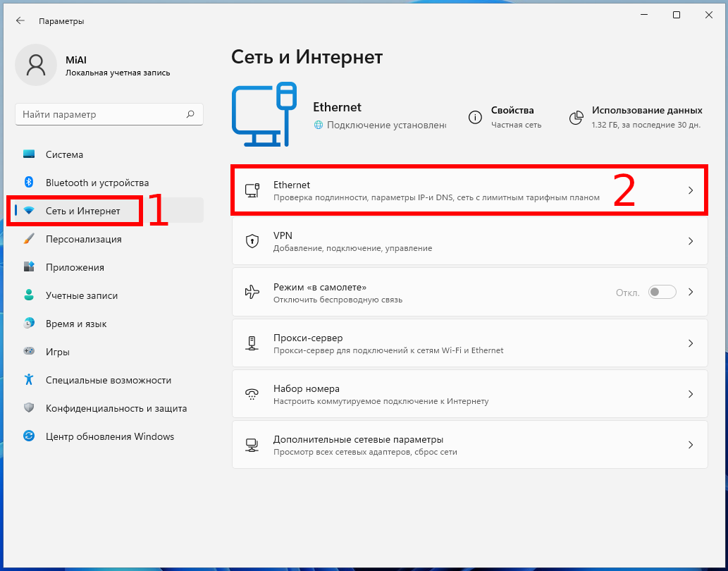Minimize the Параметры window

coord(644,15)
